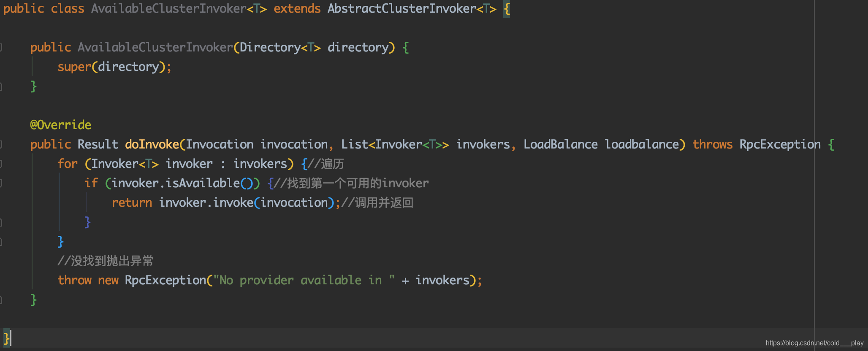Click the 'for' loop keyword
This screenshot has height=351, width=868.
(68, 164)
